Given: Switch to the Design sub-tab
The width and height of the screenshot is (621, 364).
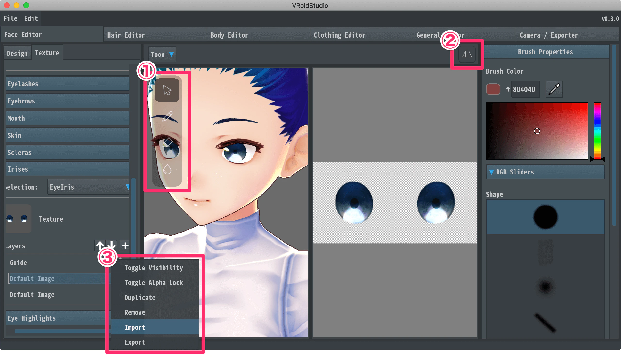Looking at the screenshot, I should pyautogui.click(x=17, y=53).
